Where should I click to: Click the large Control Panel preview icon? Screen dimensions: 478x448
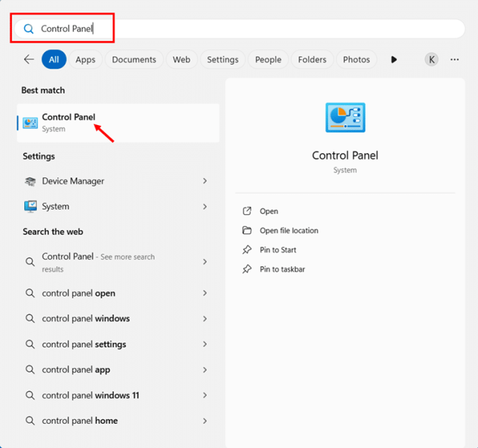345,118
